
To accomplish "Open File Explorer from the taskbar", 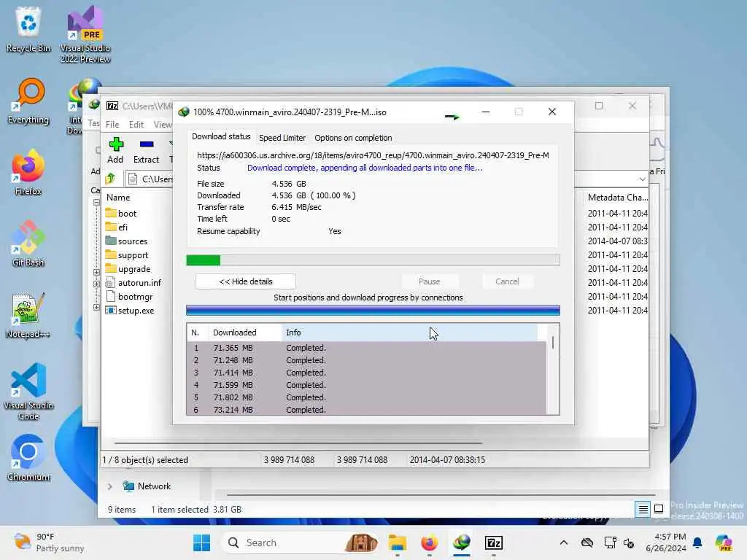I will click(x=398, y=542).
